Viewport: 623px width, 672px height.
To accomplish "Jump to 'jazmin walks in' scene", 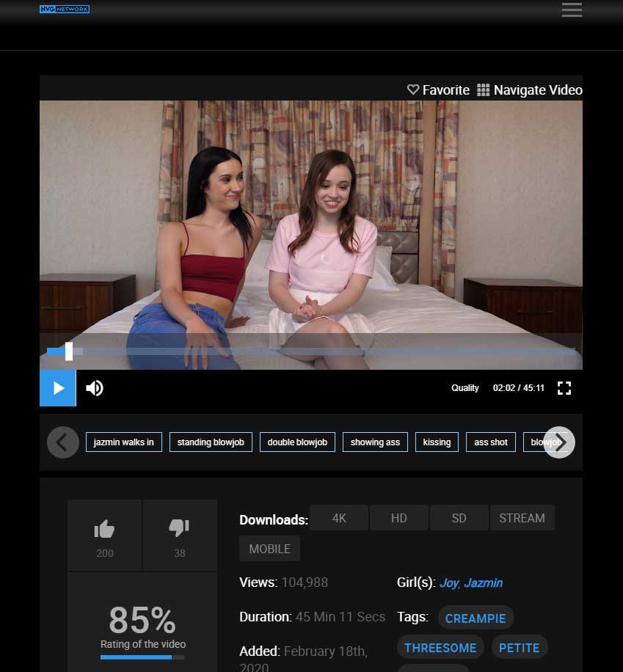I will tap(123, 442).
